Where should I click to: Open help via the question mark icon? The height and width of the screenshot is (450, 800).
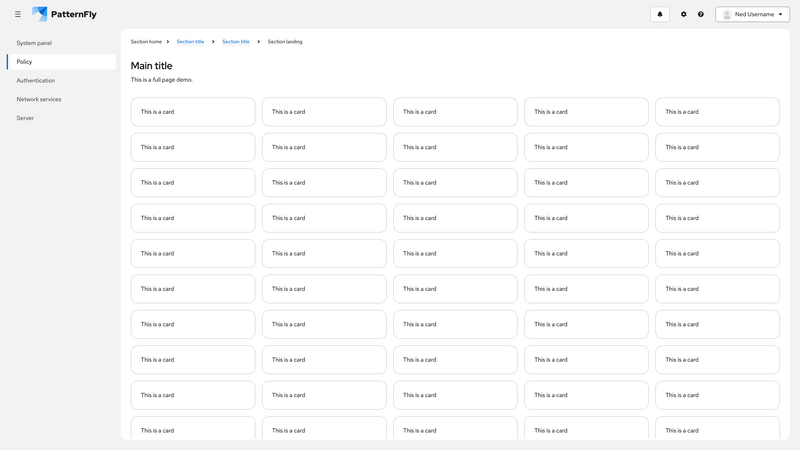click(701, 14)
